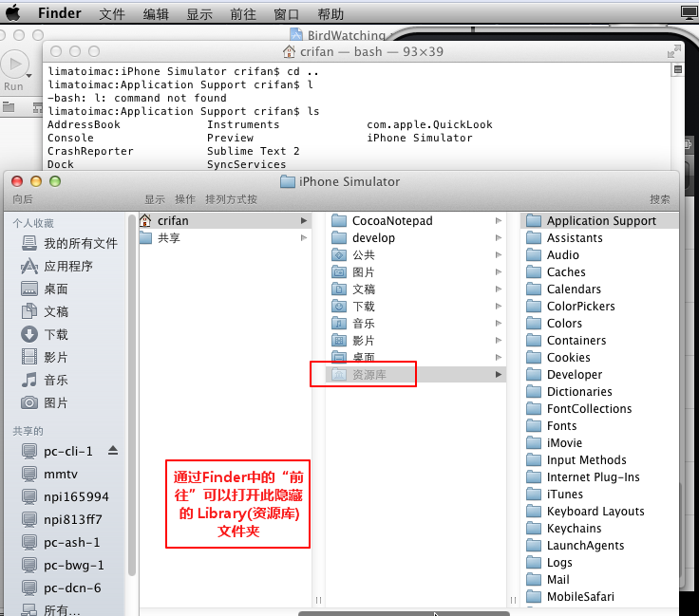This screenshot has width=699, height=616.
Task: Click the Xcode Run button
Action: pos(14,65)
